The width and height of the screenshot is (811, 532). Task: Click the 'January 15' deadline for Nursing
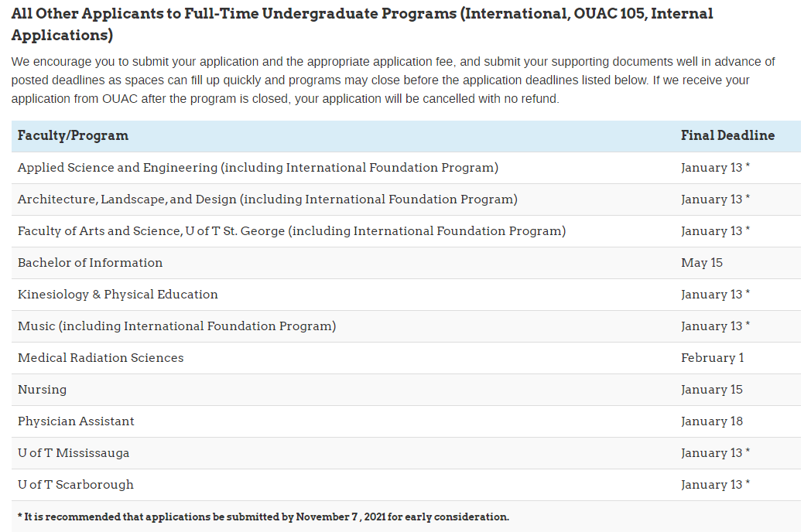712,390
